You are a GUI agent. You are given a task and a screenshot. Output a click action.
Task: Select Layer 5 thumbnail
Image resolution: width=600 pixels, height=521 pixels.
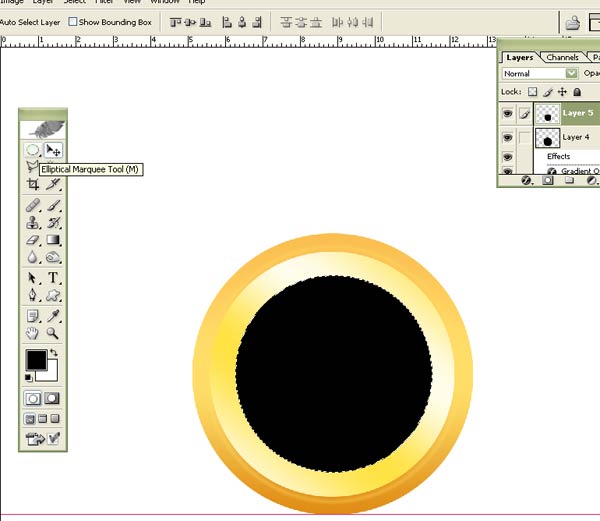[x=547, y=114]
